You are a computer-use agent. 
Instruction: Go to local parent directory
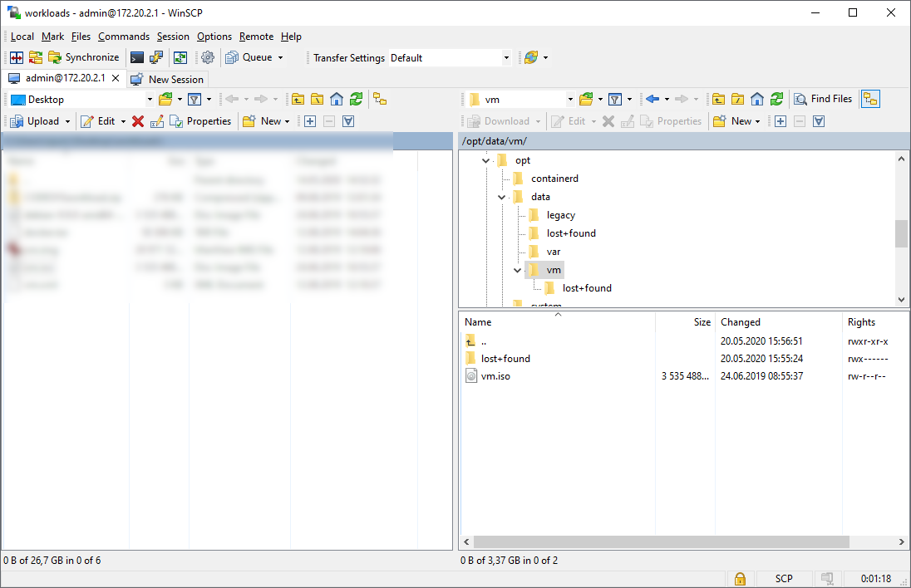click(297, 99)
